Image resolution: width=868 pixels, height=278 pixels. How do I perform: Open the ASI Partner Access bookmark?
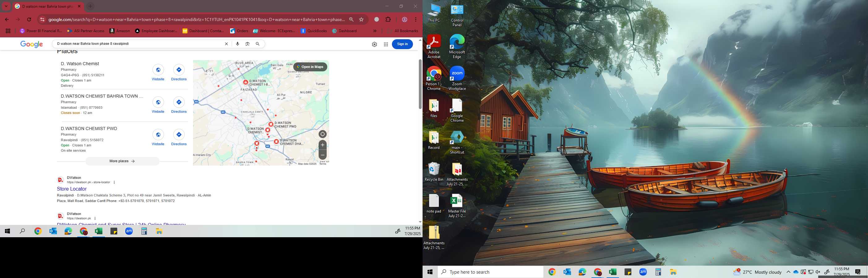tap(86, 31)
